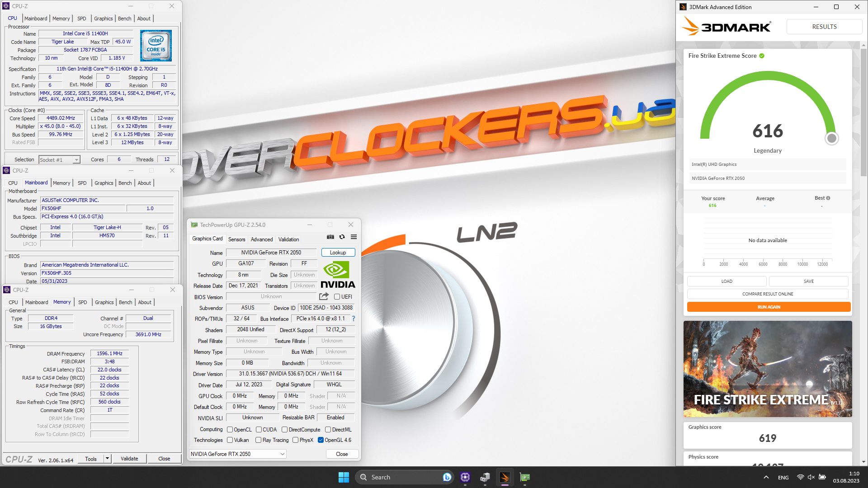Open the Validation tab in GPU-Z
This screenshot has width=868, height=488.
[288, 239]
